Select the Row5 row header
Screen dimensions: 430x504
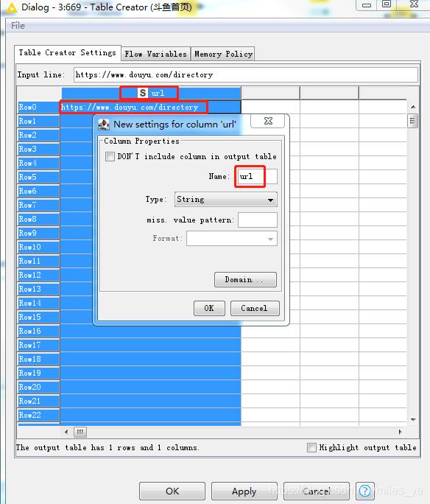pyautogui.click(x=38, y=177)
